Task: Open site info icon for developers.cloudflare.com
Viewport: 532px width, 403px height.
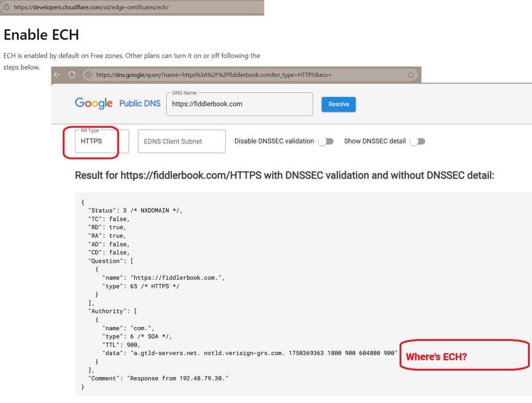Action: 6,7
